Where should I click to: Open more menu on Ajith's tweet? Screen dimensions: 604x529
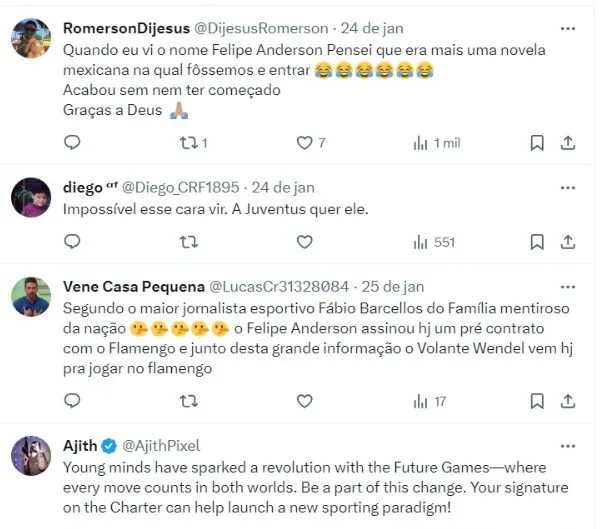pyautogui.click(x=568, y=444)
